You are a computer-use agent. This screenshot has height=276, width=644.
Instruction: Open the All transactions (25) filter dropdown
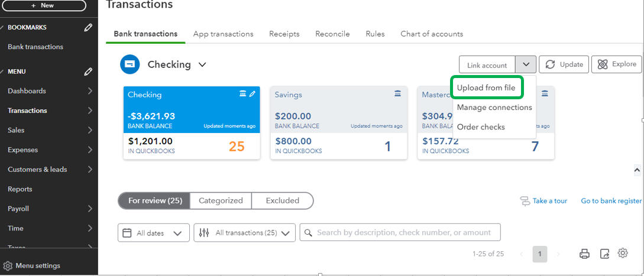tap(245, 233)
